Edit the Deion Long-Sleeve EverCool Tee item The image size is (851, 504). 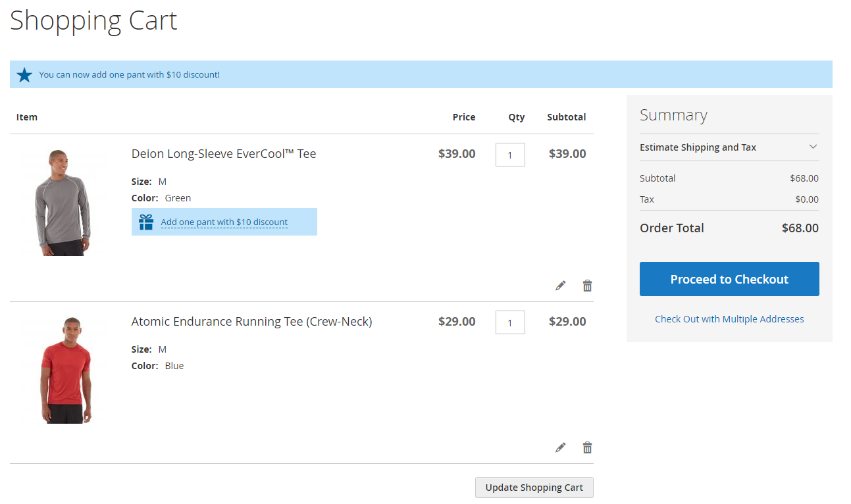pyautogui.click(x=560, y=286)
